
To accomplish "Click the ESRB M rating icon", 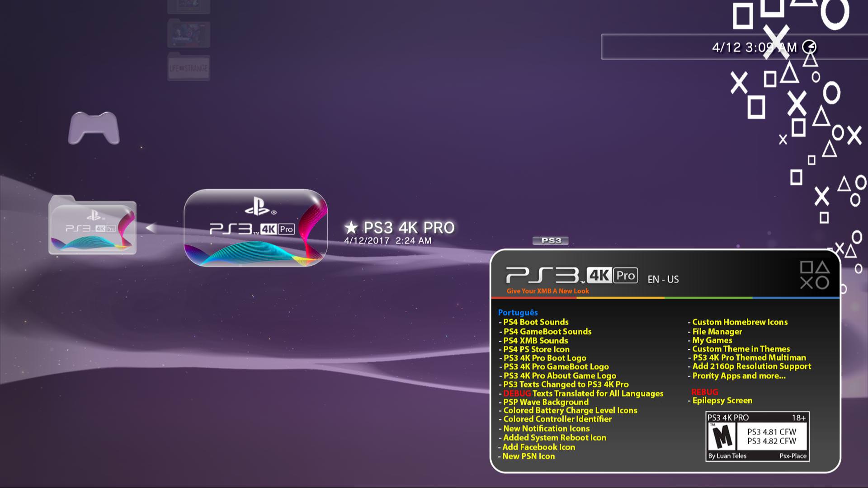I will 722,437.
